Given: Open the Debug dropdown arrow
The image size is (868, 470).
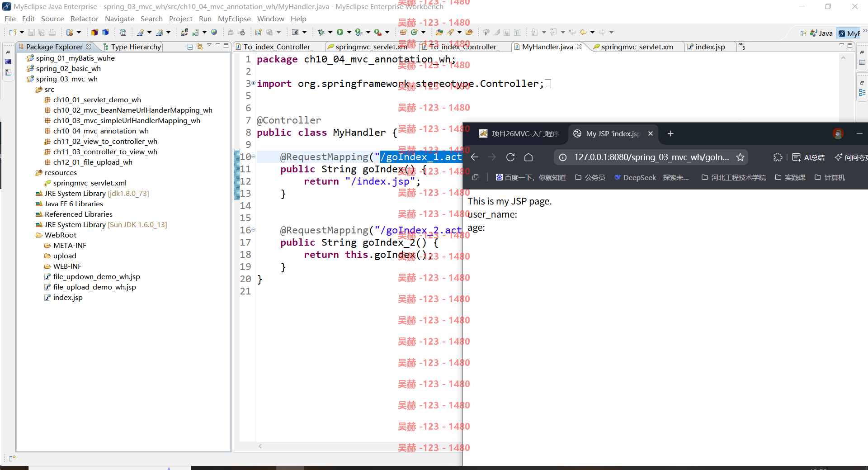Looking at the screenshot, I should (330, 32).
